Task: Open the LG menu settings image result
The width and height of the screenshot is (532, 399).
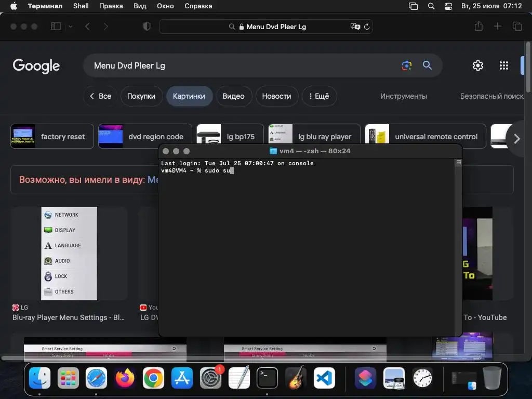Action: [x=69, y=254]
